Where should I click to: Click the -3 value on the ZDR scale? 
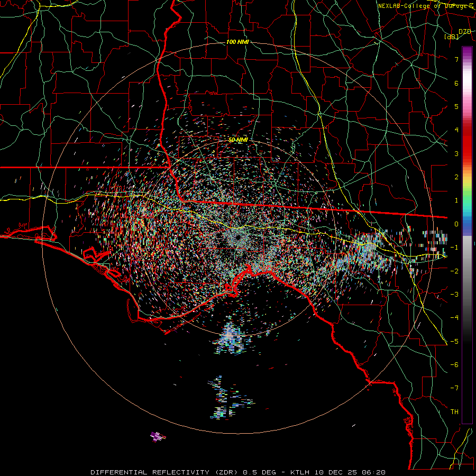click(x=454, y=294)
